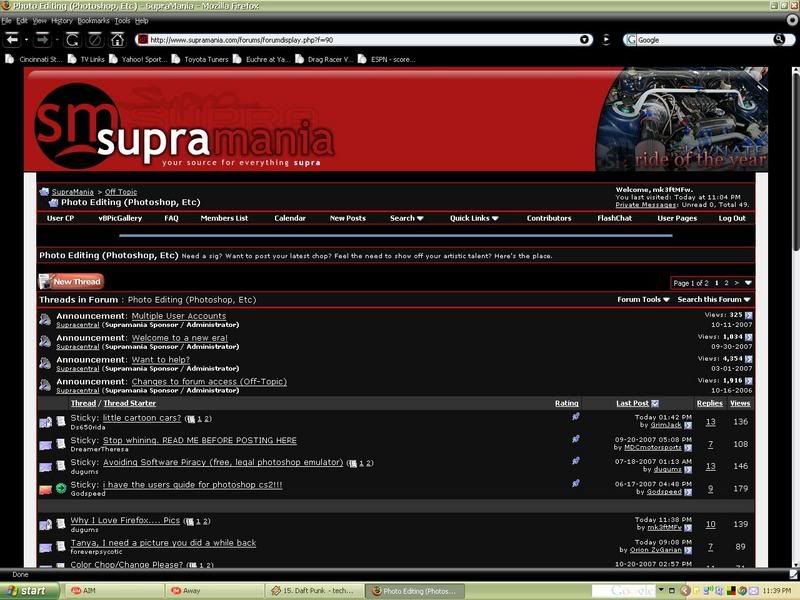Image resolution: width=800 pixels, height=600 pixels.
Task: Go to last post by GrimJack arrow icon
Action: click(688, 425)
